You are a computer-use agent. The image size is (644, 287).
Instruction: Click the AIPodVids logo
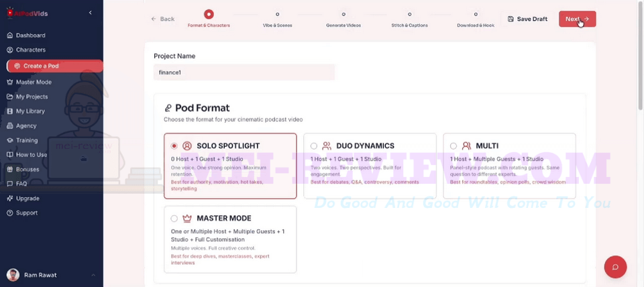tap(27, 13)
